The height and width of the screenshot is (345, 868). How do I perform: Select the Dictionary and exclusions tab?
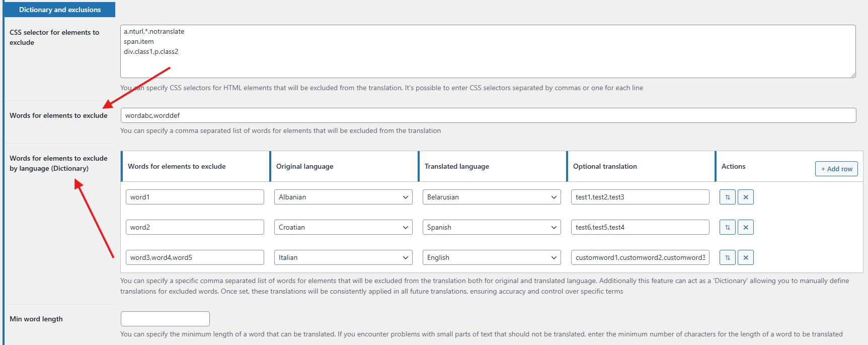click(x=60, y=10)
